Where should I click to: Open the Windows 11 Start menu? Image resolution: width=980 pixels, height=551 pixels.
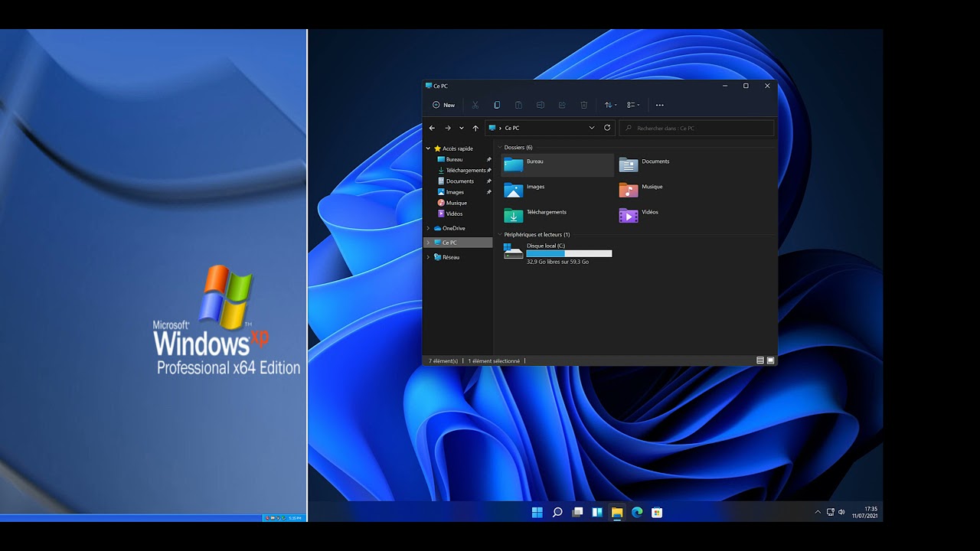537,512
